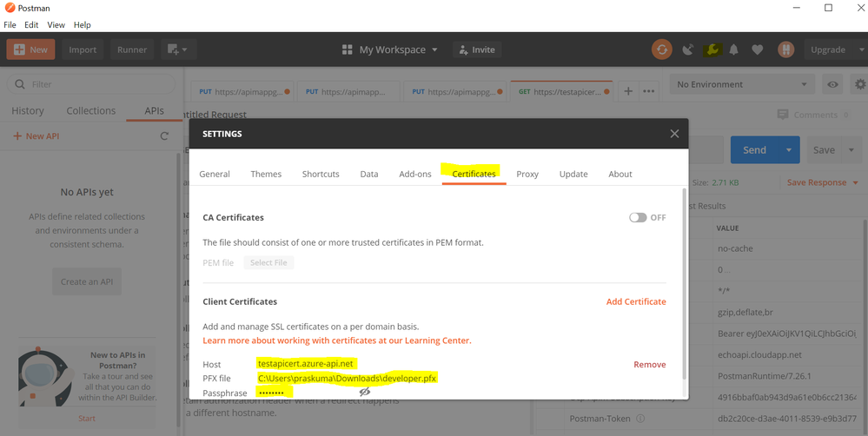Invite people to workspace

(x=477, y=50)
